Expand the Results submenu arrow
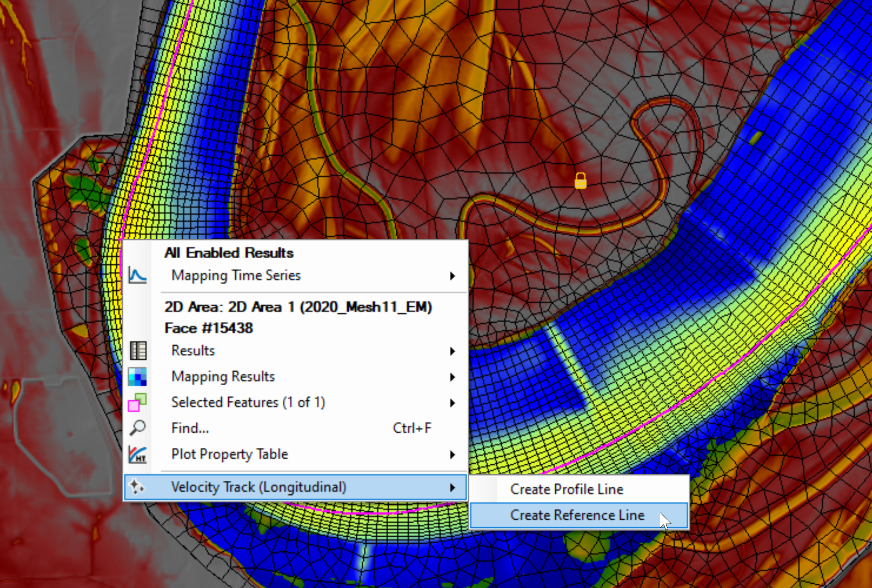Screen dimensions: 872x588 pyautogui.click(x=452, y=351)
